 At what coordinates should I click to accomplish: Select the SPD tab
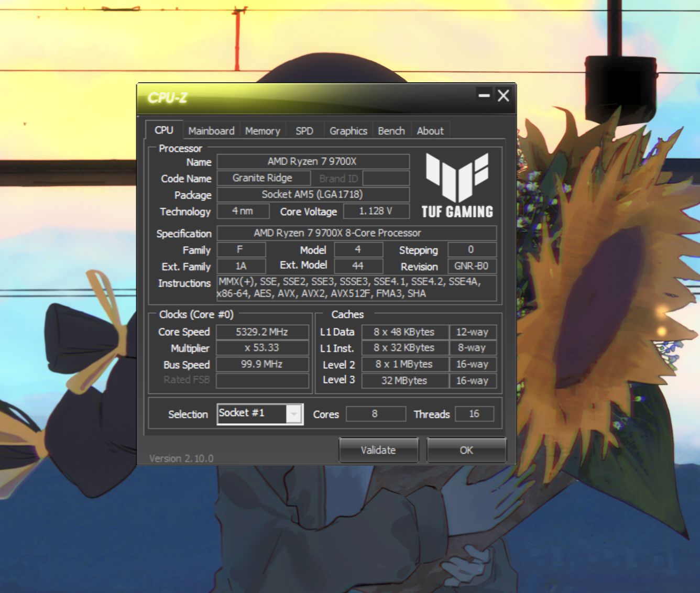[304, 131]
